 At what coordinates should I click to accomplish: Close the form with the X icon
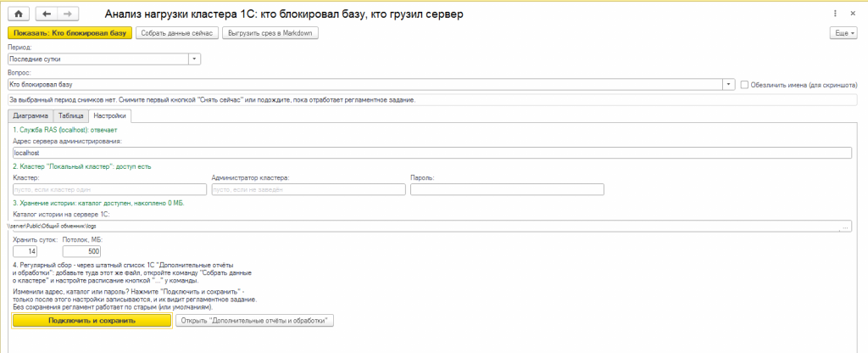click(852, 14)
